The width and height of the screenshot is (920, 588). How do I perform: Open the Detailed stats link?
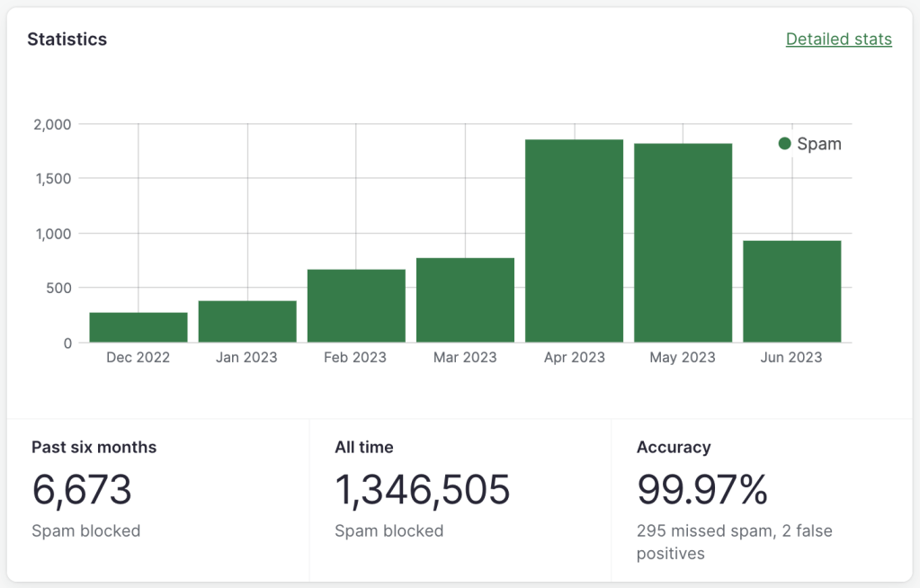(838, 40)
